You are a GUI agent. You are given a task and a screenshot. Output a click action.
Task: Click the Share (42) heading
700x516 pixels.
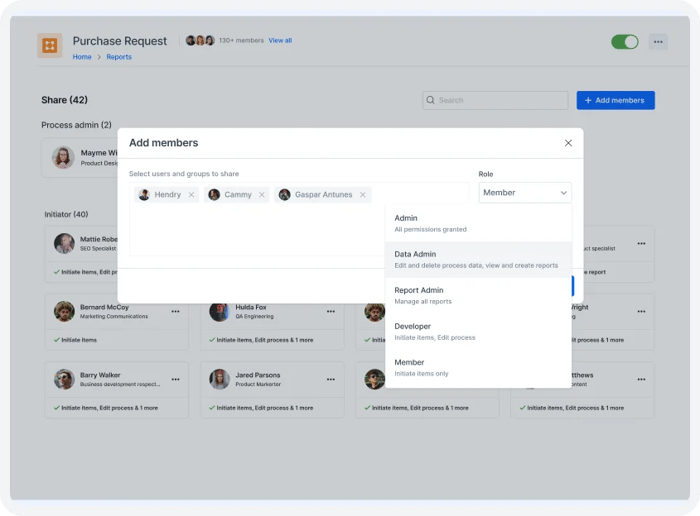coord(64,100)
